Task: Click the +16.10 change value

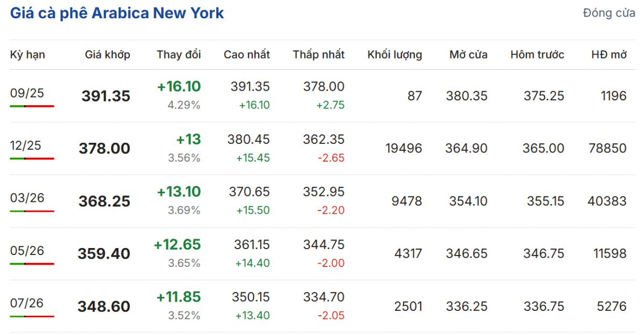Action: tap(179, 87)
